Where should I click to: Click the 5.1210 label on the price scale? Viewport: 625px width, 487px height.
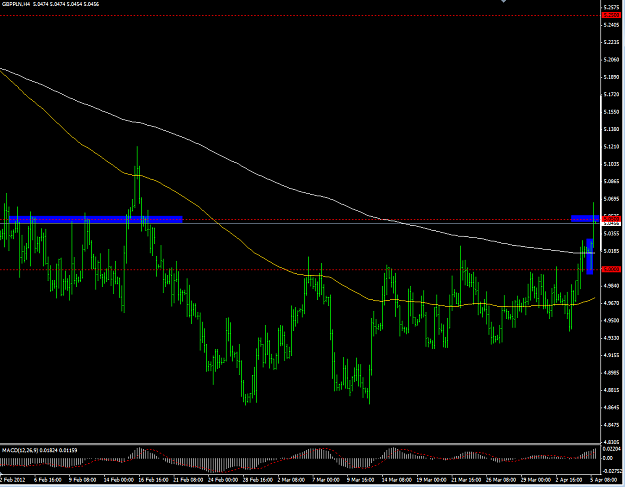(611, 147)
